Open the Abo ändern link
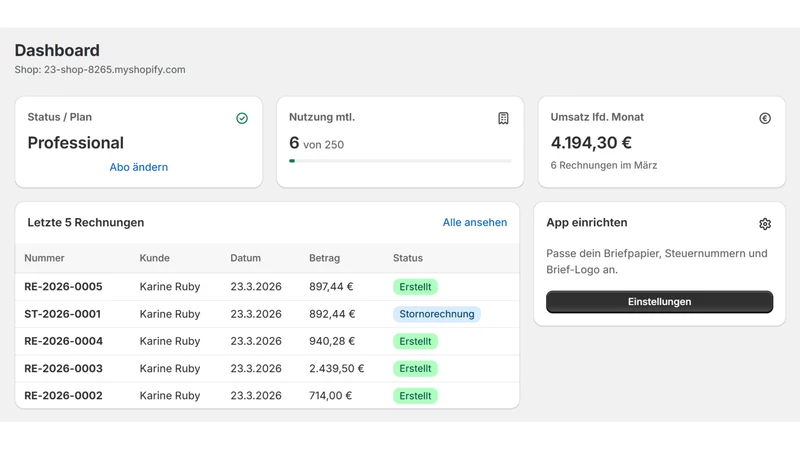 (x=139, y=167)
